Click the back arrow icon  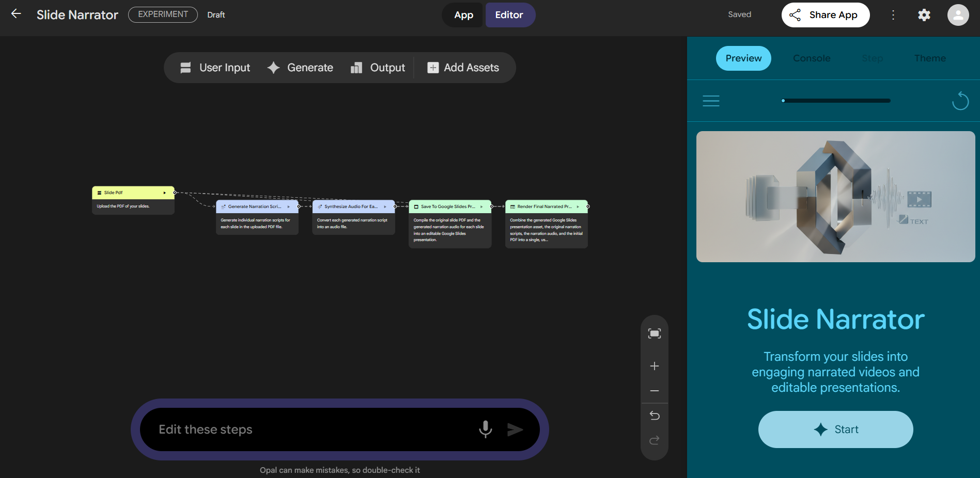click(16, 14)
